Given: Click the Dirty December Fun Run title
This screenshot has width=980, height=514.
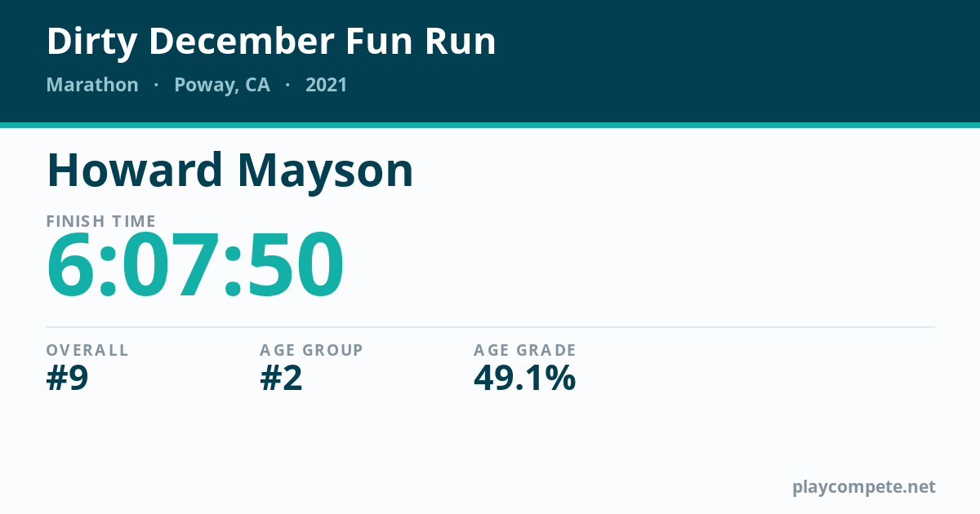Looking at the screenshot, I should [271, 42].
